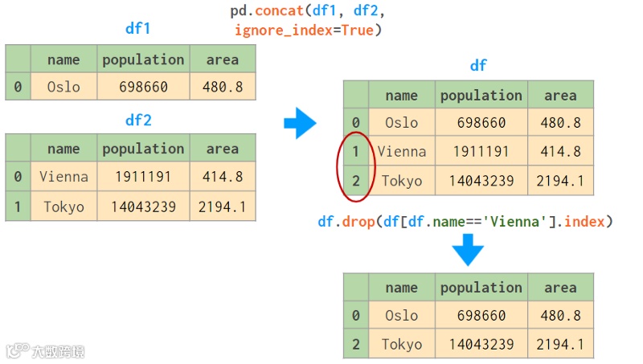Select 'population' header in concatenated df table
This screenshot has height=364, width=643.
coord(481,95)
